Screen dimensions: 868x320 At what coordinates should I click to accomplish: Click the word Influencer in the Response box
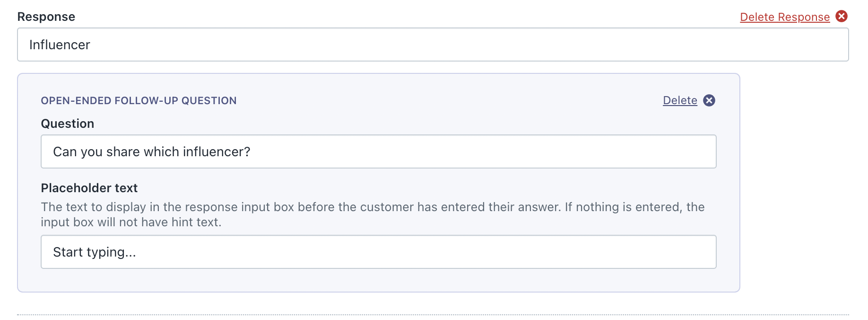pos(60,44)
